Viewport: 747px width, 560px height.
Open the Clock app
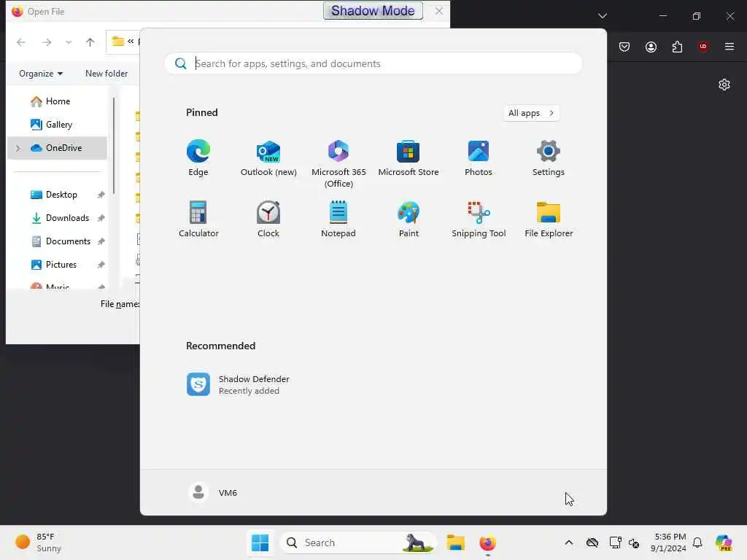pyautogui.click(x=268, y=219)
